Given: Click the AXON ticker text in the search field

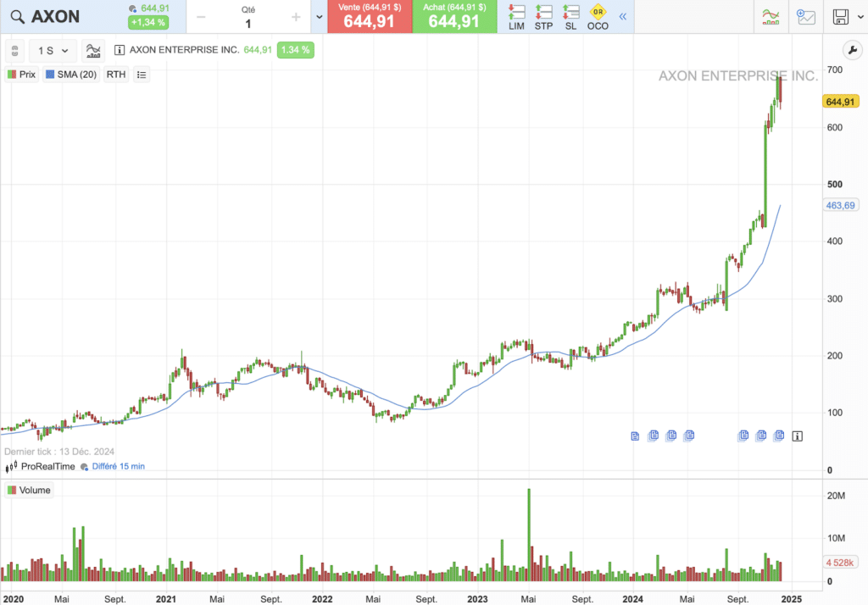Looking at the screenshot, I should (55, 17).
